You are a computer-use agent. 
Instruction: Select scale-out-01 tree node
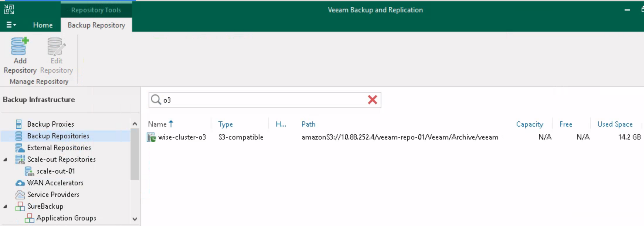(56, 171)
